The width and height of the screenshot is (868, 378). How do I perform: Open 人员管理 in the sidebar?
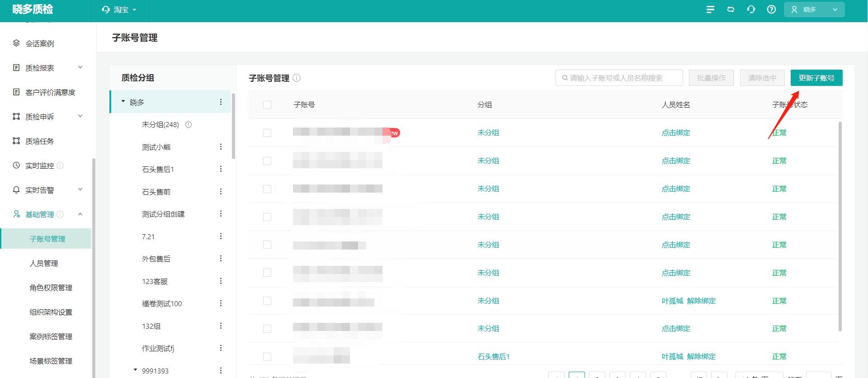44,263
